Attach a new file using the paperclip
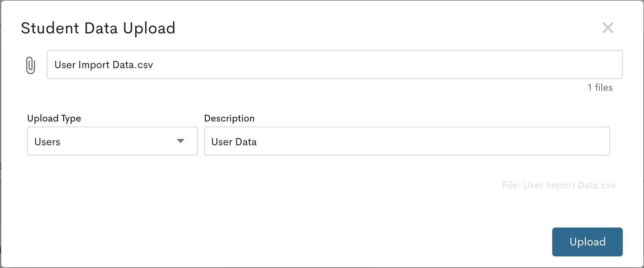644x268 pixels. [30, 65]
